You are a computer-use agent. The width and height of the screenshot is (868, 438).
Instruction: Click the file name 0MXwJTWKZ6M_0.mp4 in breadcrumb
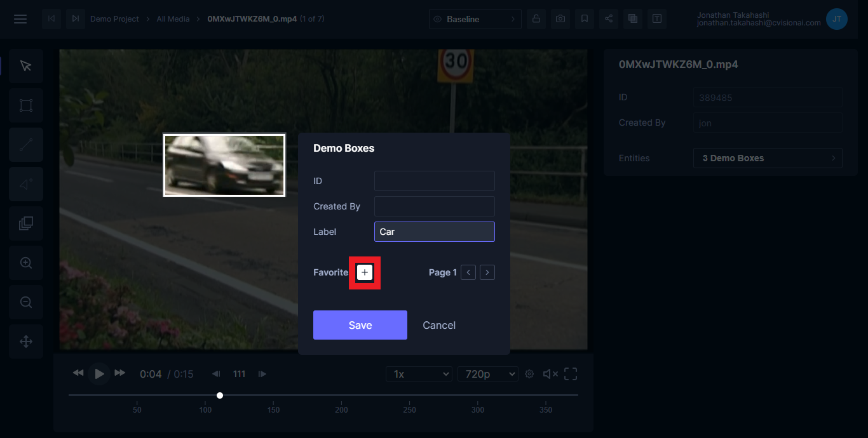click(253, 19)
